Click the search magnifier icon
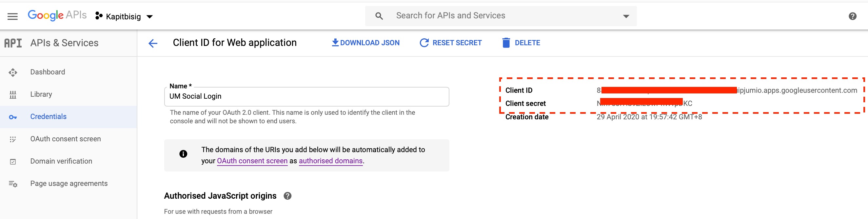Image resolution: width=868 pixels, height=219 pixels. click(x=379, y=16)
